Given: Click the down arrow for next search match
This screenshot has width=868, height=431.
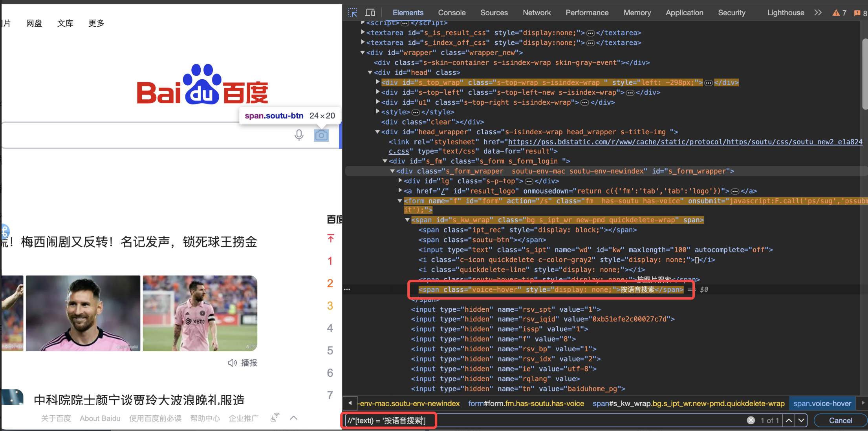Looking at the screenshot, I should 802,420.
